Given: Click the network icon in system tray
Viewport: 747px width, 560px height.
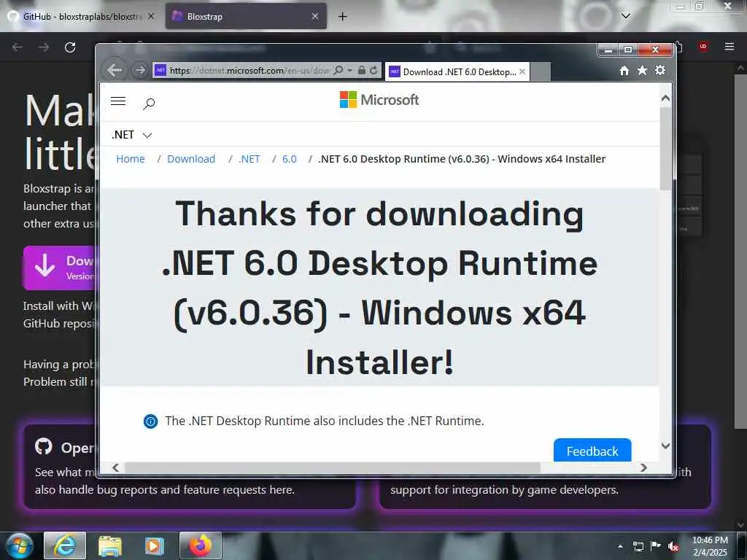Looking at the screenshot, I should (x=638, y=546).
